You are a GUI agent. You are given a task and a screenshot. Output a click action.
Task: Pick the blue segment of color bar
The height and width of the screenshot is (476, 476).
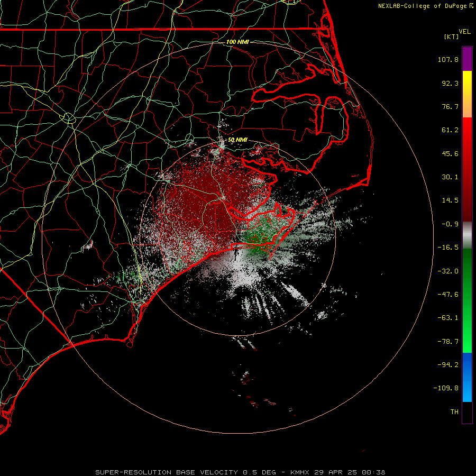[x=467, y=377]
